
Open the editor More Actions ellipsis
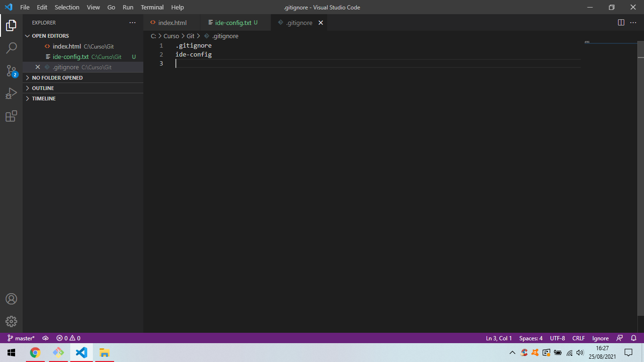coord(634,23)
